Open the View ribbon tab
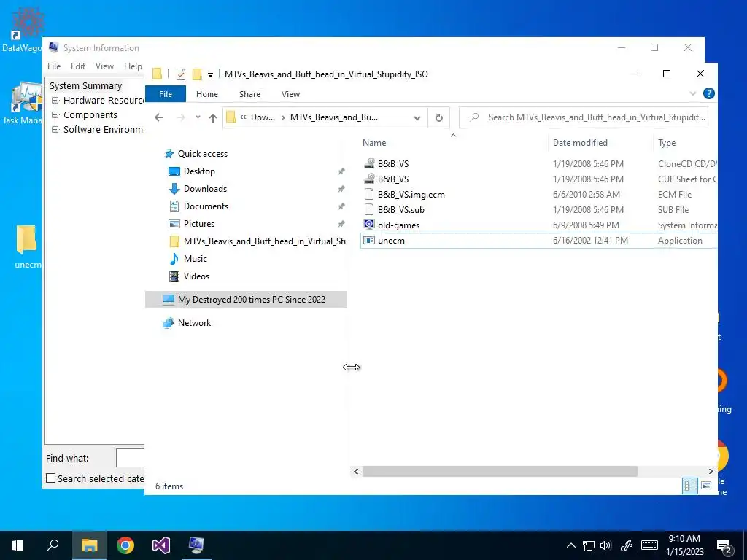Image resolution: width=747 pixels, height=560 pixels. tap(290, 94)
